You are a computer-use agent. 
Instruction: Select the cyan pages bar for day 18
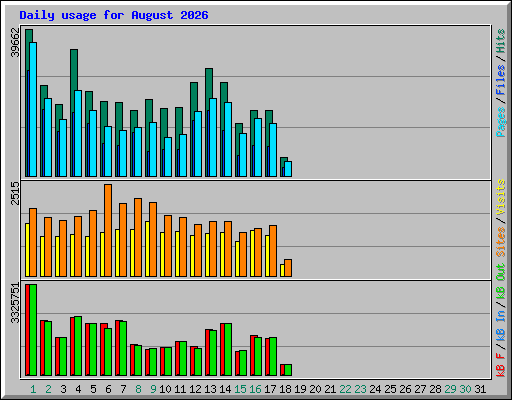288,169
